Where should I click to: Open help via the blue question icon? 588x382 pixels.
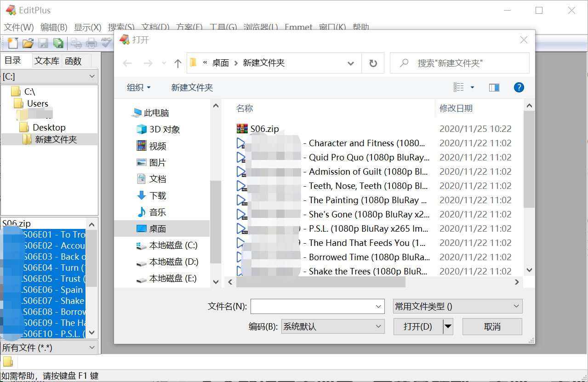[519, 87]
